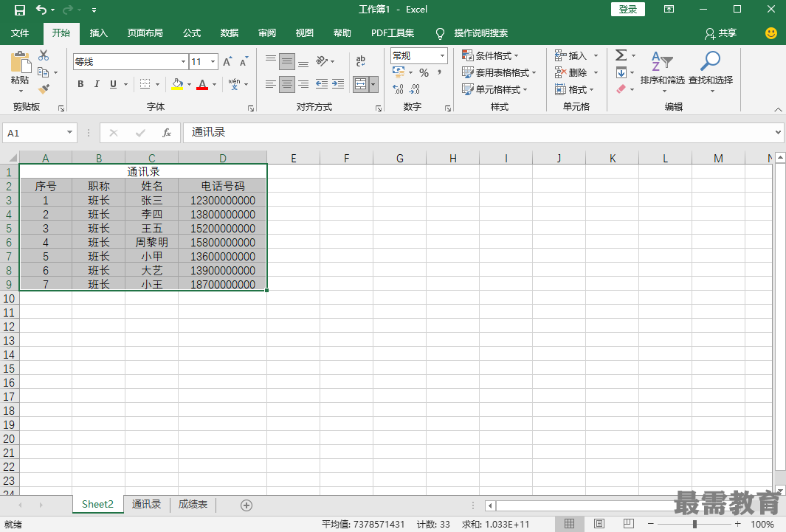Click the Fill down arrow icon

pos(621,72)
